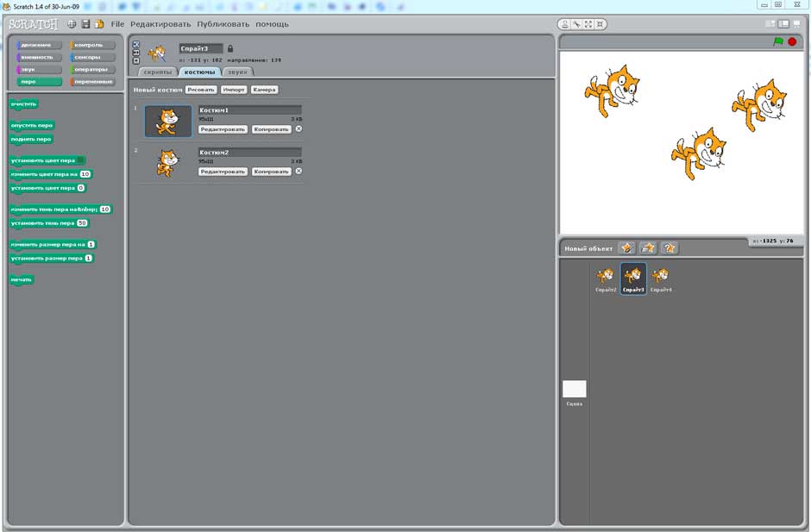
Task: Open the Редактировать menu
Action: [x=160, y=24]
